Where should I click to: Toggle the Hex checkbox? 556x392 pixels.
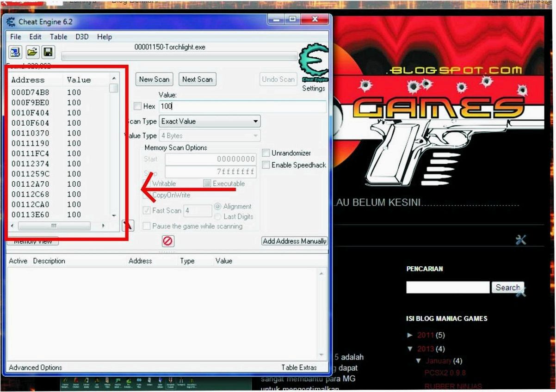(x=137, y=106)
